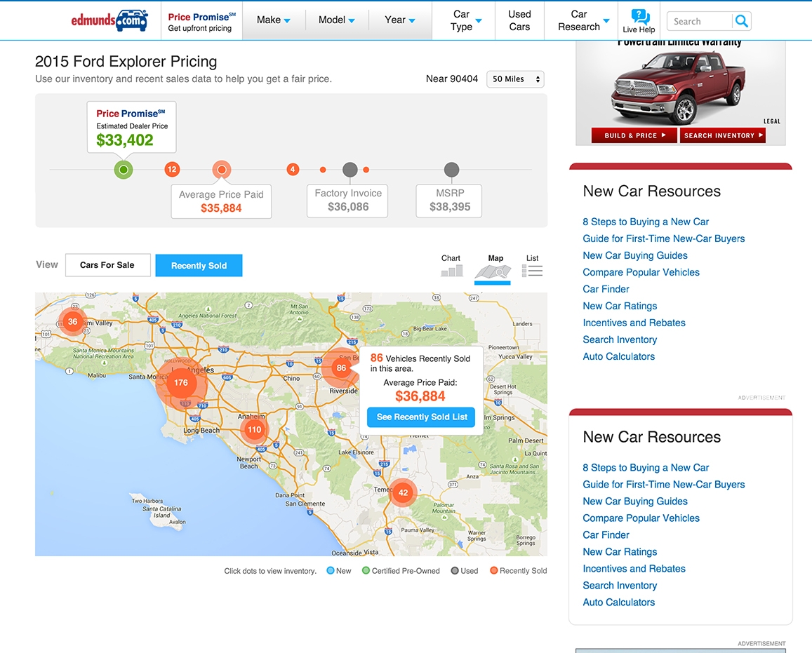Click the 86 cluster near Riverside
Image resolution: width=812 pixels, height=653 pixels.
[x=341, y=368]
